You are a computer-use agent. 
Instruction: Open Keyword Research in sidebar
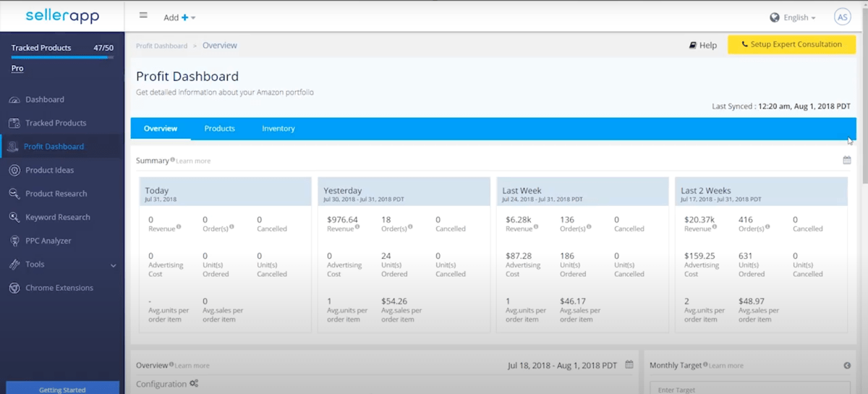coord(58,217)
